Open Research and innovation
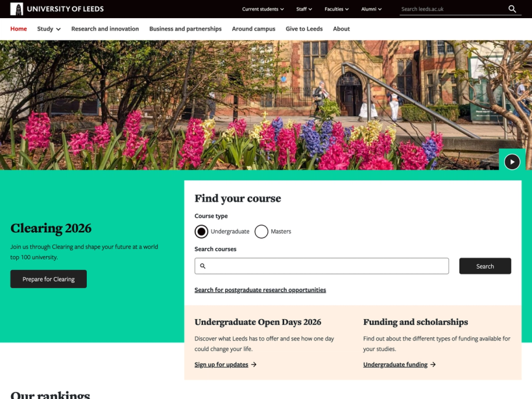Screen dimensions: 532x399 tap(105, 29)
